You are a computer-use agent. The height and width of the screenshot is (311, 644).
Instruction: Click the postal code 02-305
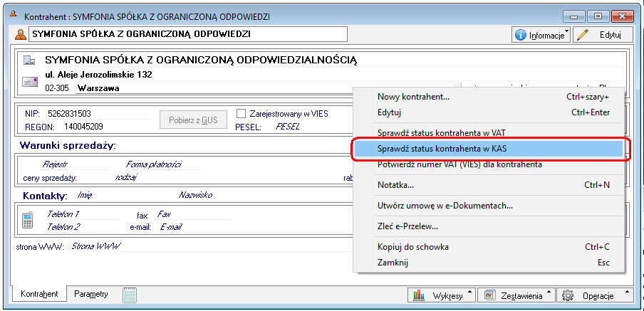56,88
